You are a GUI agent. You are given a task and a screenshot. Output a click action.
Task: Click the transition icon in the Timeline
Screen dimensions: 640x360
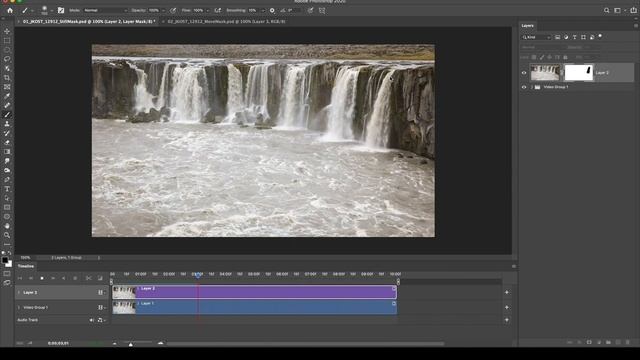pos(100,278)
